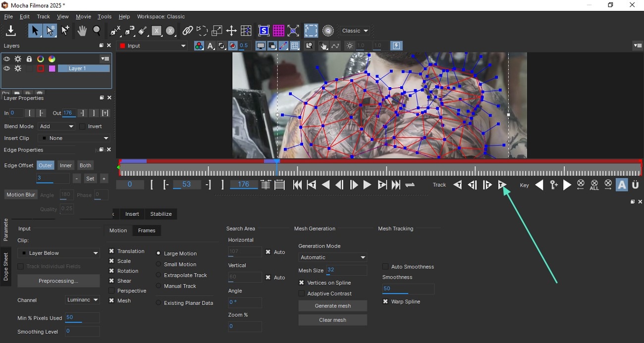The image size is (644, 343).
Task: Open the Generation Mode Automatic dropdown
Action: [332, 257]
